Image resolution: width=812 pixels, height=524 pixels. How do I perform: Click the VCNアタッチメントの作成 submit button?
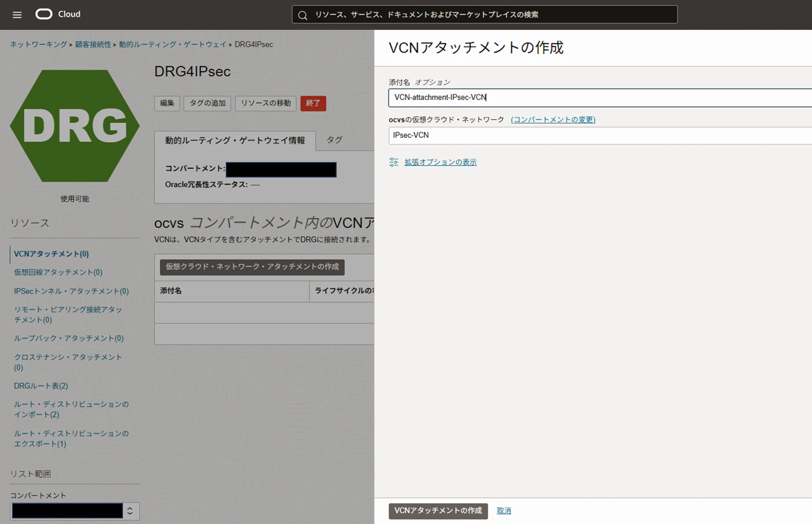(x=438, y=511)
